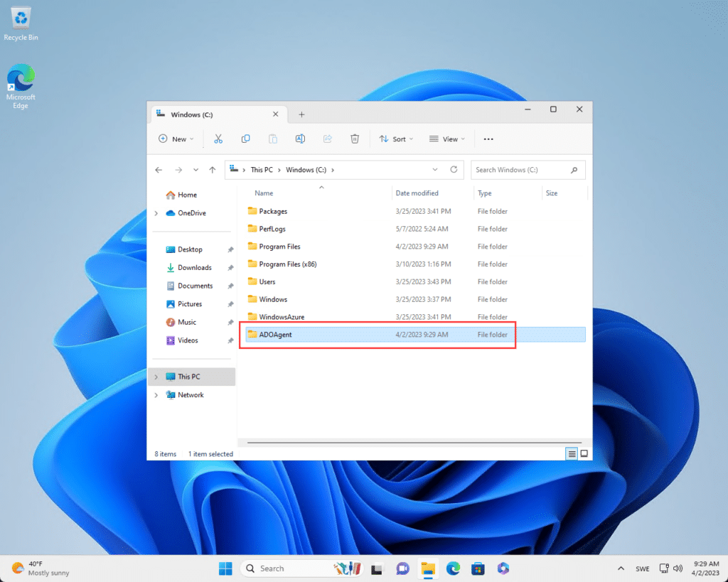Screen dimensions: 728x582
Task: Open the See more ellipsis menu
Action: [488, 139]
